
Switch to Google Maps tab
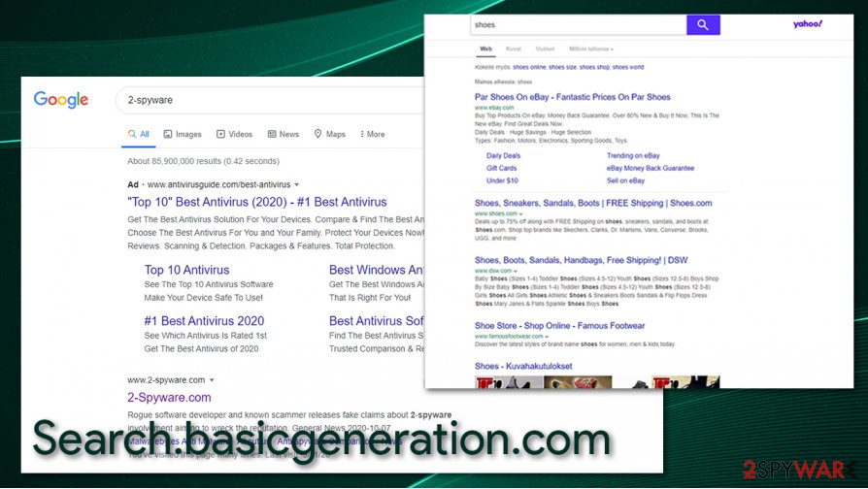point(330,134)
